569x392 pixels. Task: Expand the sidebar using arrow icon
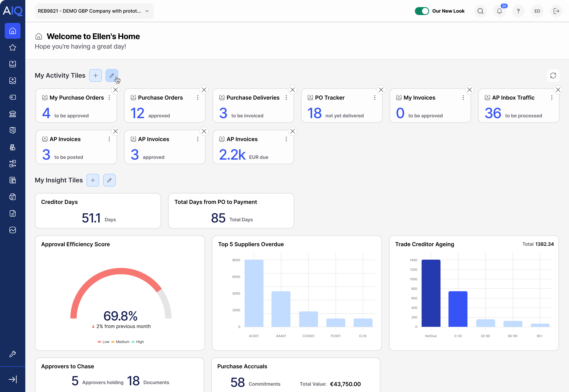click(12, 379)
